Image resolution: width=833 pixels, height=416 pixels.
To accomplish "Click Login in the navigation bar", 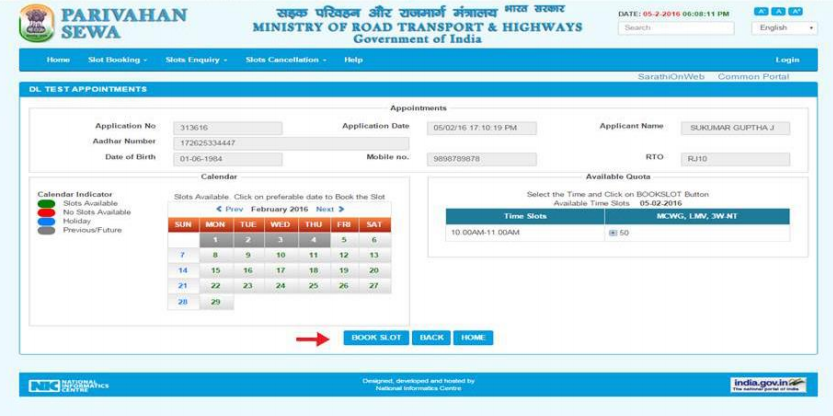I will [787, 60].
